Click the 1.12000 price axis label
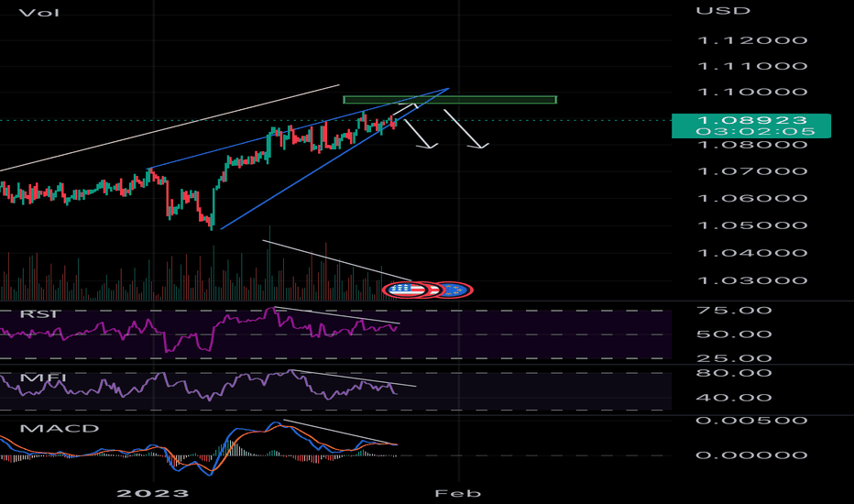Screen dimensions: 854x504 [752, 40]
